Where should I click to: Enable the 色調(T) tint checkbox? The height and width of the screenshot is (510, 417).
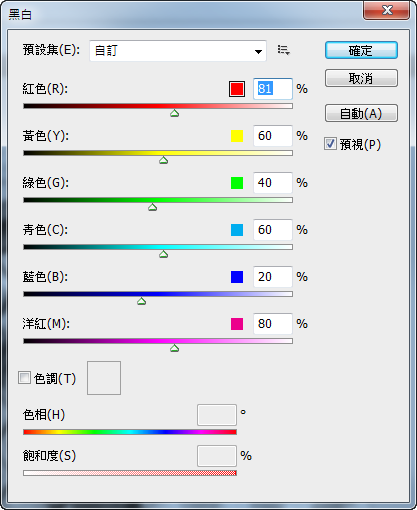pos(24,378)
